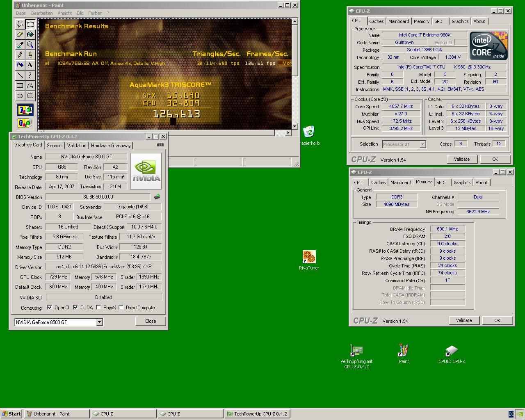Switch to the Sensors tab in GPU-Z
This screenshot has height=420, width=525.
coord(55,146)
